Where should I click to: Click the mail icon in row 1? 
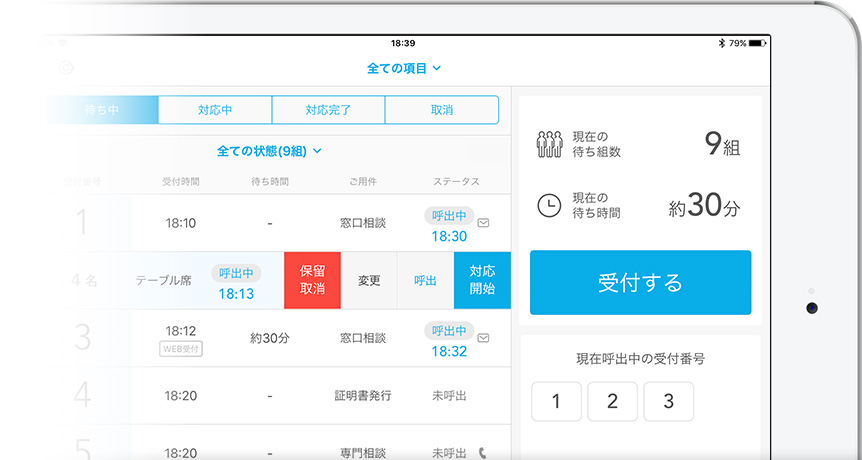coord(483,223)
